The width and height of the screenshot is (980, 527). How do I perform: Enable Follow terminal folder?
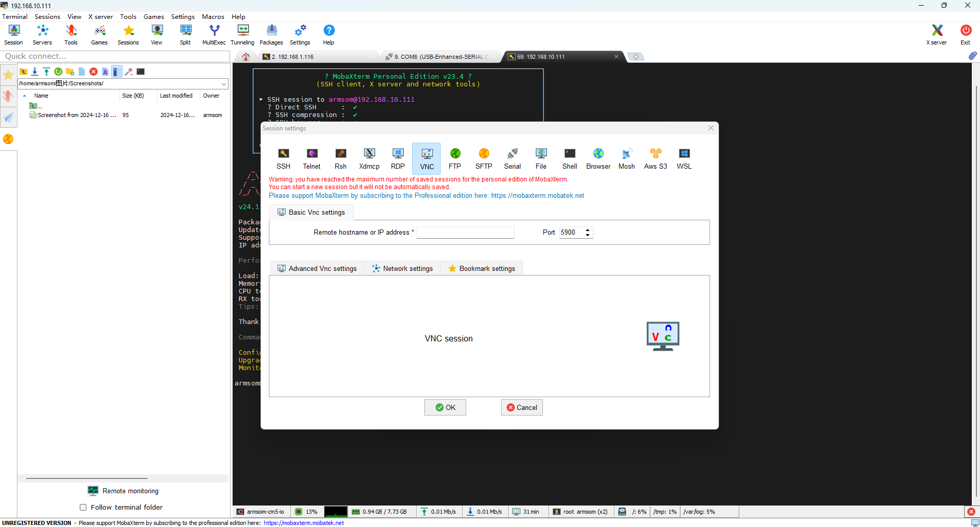coord(83,507)
